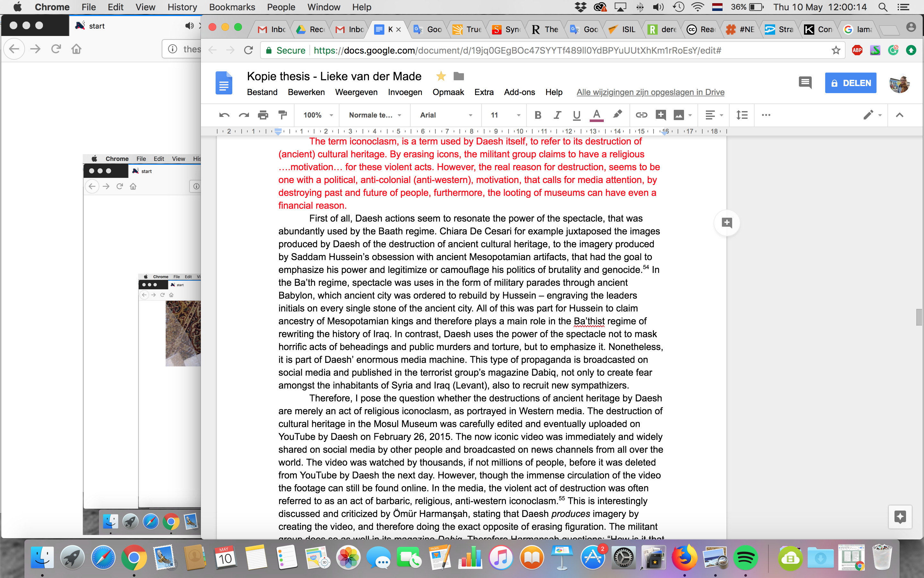This screenshot has height=578, width=924.
Task: Click the Explore button at bottom right
Action: point(900,517)
